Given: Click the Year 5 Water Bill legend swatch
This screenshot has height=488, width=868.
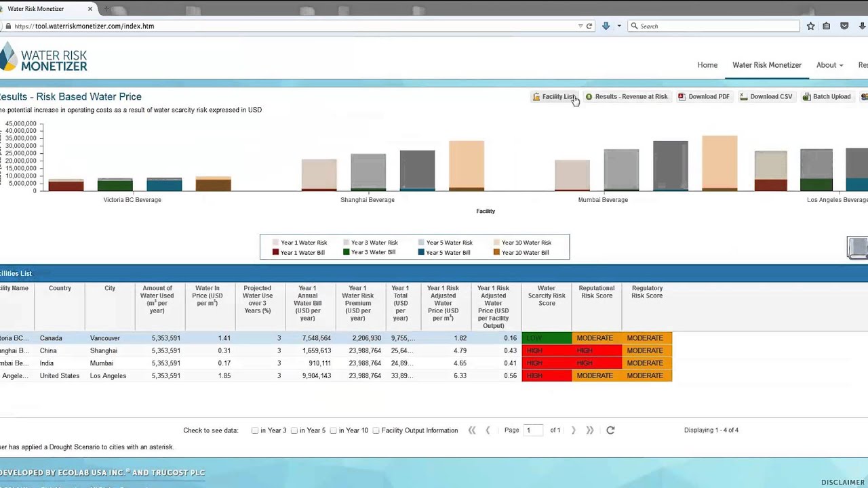Looking at the screenshot, I should pos(421,253).
